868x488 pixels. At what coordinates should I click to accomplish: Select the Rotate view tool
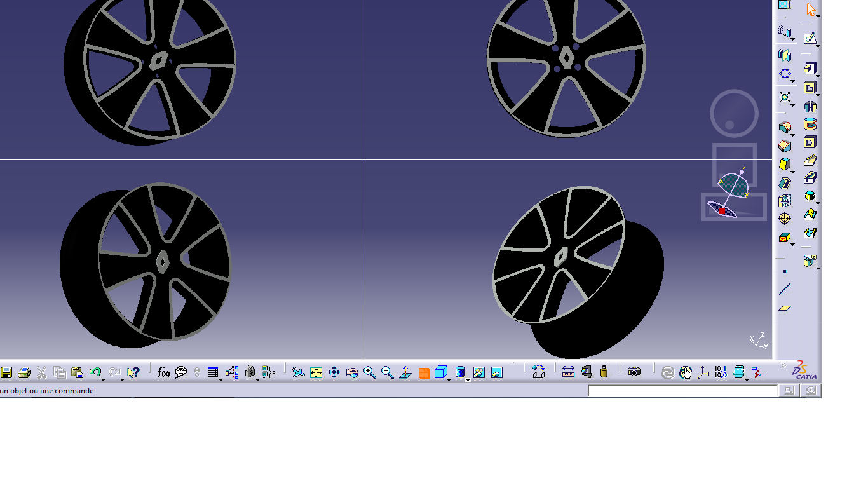coord(352,372)
